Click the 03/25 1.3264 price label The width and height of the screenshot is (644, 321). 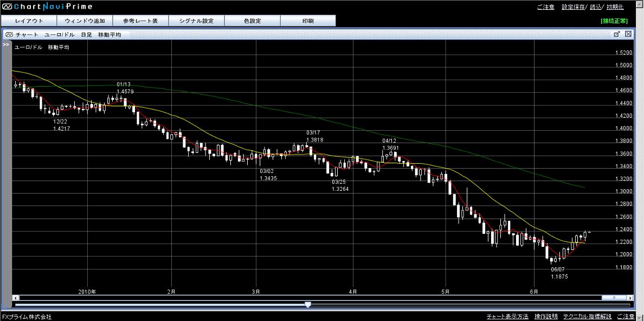pos(340,185)
